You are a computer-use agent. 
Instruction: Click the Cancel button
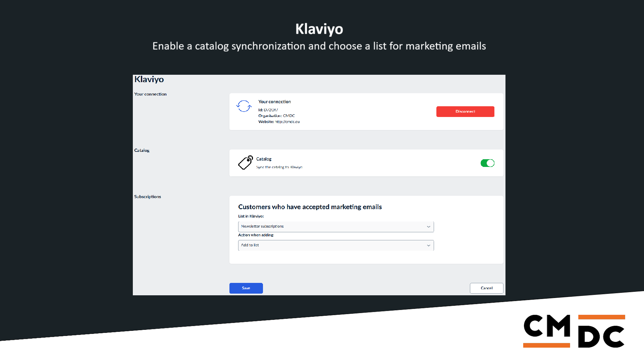pyautogui.click(x=486, y=288)
